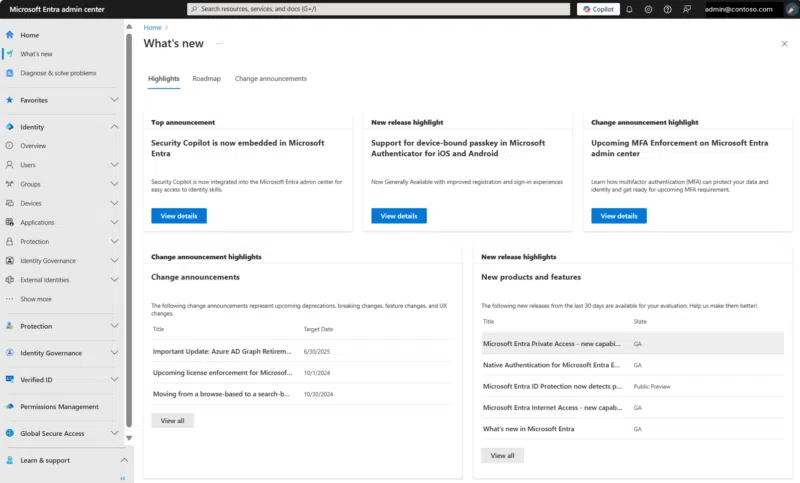800x483 pixels.
Task: Open What's new in Microsoft Entra row
Action: [633, 429]
